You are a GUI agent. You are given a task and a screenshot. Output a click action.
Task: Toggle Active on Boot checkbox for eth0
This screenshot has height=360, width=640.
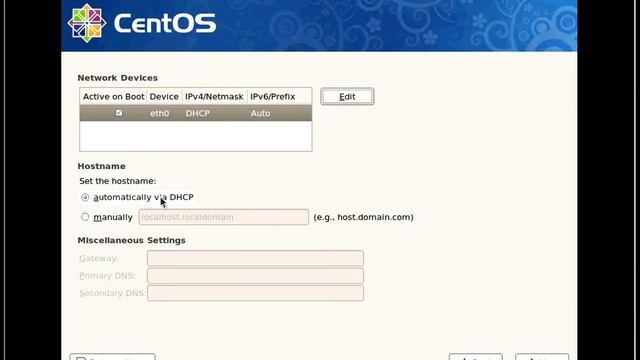coord(119,113)
